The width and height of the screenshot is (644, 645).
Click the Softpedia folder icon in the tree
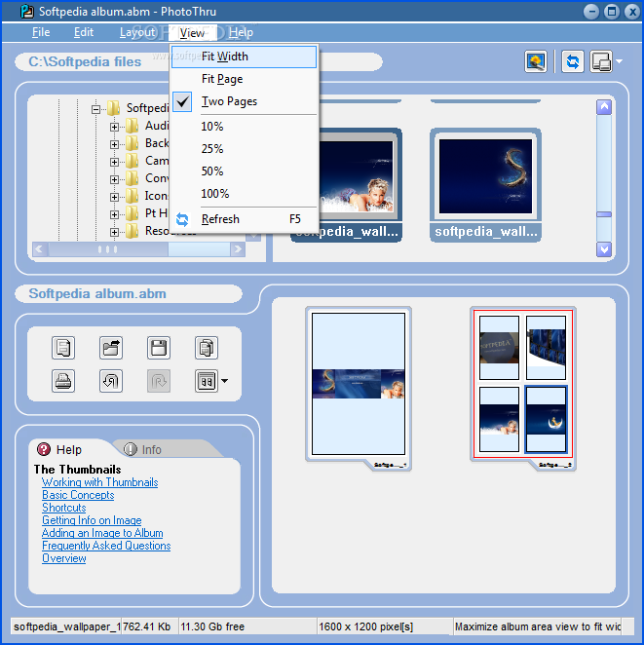coord(113,108)
